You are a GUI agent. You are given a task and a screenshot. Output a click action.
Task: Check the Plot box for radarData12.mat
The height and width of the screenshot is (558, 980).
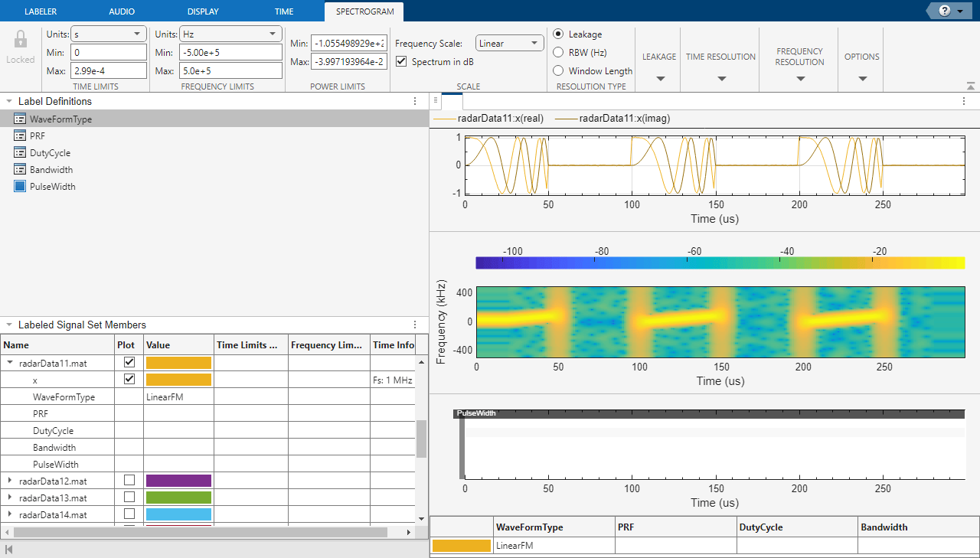[129, 480]
